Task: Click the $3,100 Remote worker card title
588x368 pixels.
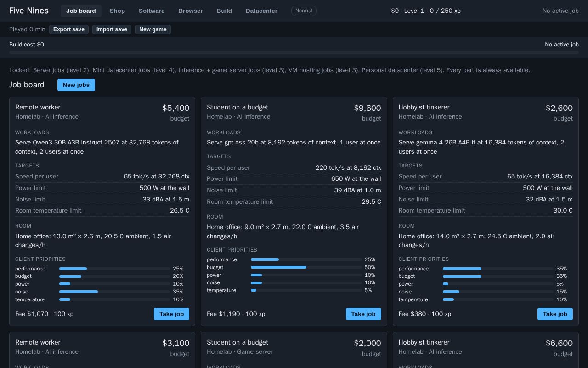Action: 38,342
